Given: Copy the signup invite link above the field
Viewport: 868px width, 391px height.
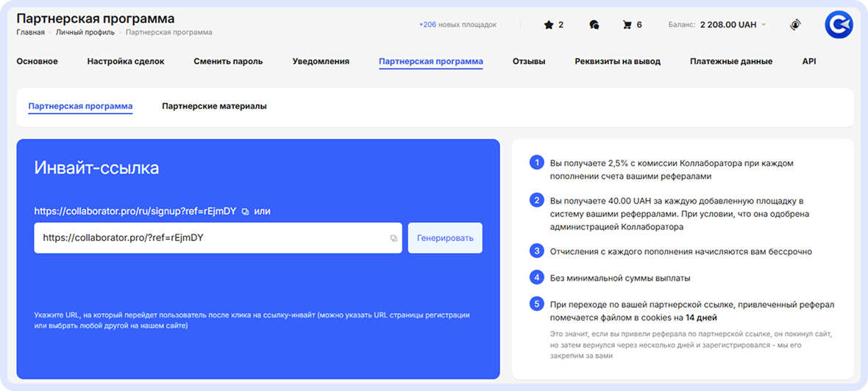Looking at the screenshot, I should tap(245, 212).
